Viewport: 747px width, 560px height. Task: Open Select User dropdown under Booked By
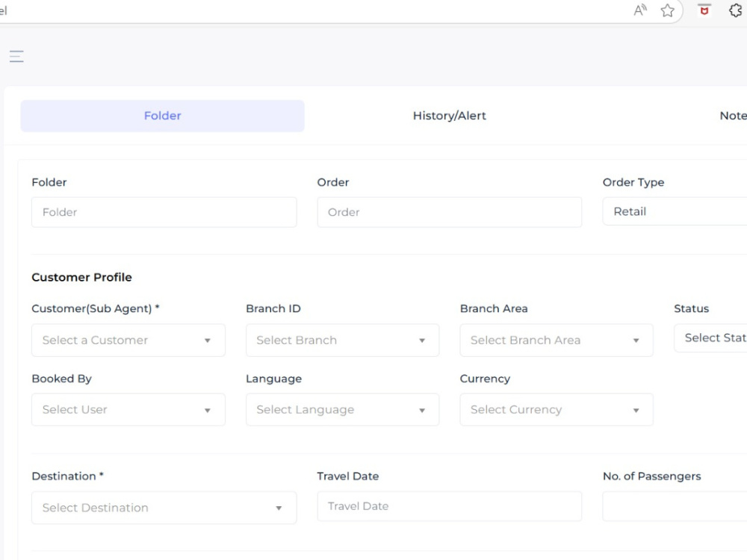(x=128, y=409)
